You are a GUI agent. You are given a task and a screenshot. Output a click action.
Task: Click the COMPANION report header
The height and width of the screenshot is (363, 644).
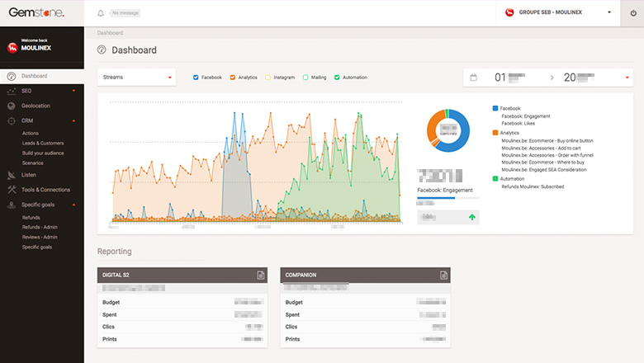(x=365, y=275)
